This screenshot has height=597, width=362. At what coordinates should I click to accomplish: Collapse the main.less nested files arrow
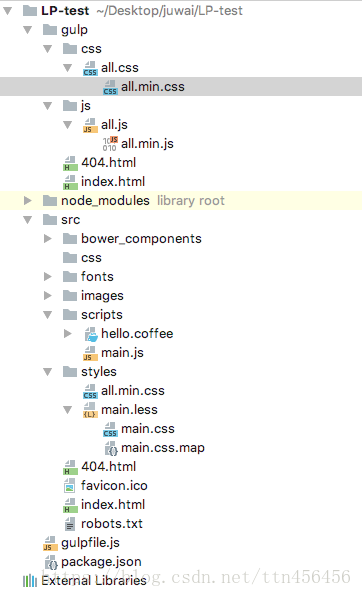tap(68, 410)
